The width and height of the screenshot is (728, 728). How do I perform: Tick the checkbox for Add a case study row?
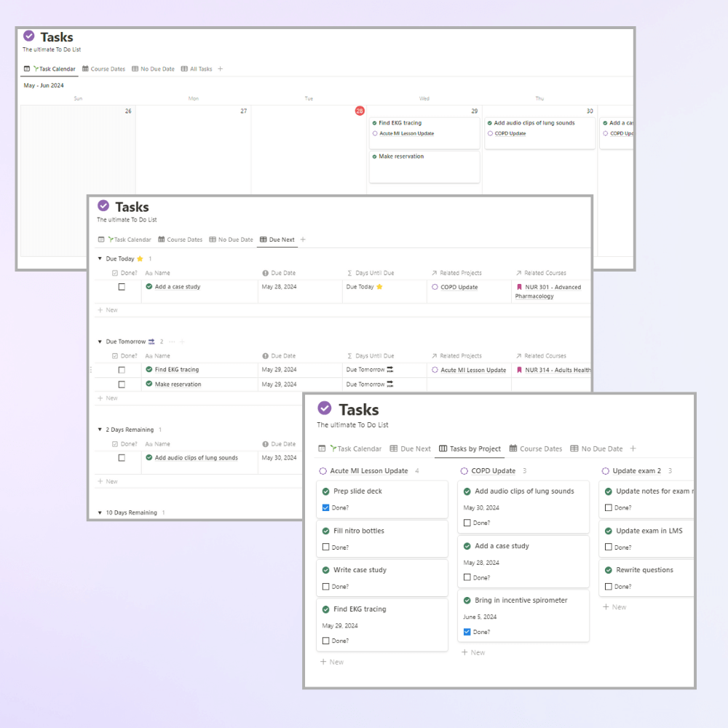point(122,287)
